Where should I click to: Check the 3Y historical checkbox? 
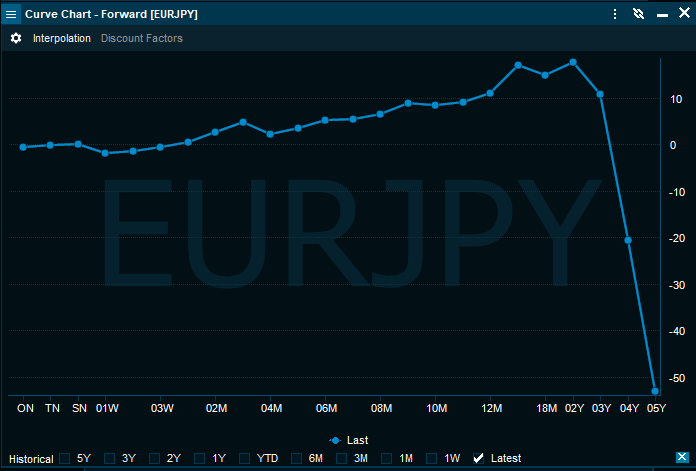tap(110, 458)
